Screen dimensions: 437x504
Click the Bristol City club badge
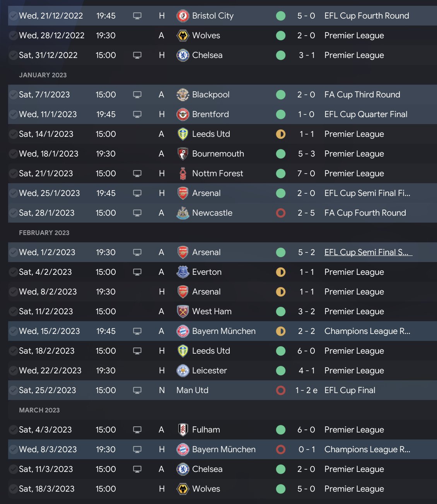coord(183,16)
